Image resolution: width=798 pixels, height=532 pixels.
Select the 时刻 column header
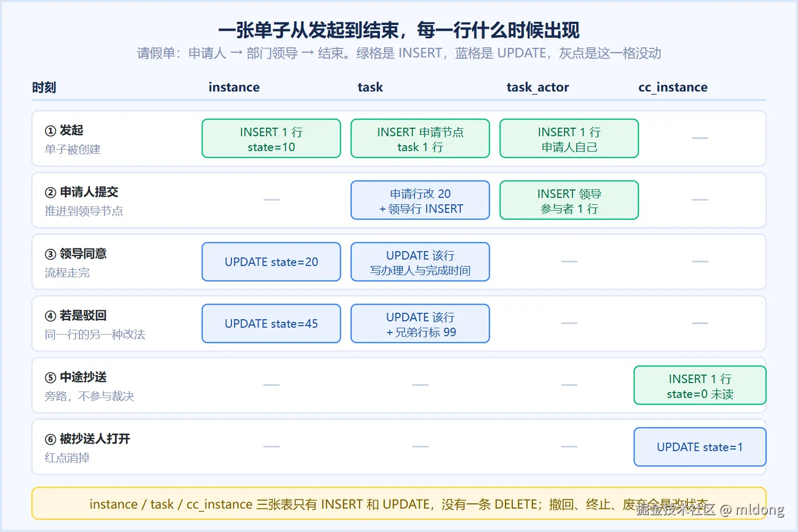[x=44, y=87]
